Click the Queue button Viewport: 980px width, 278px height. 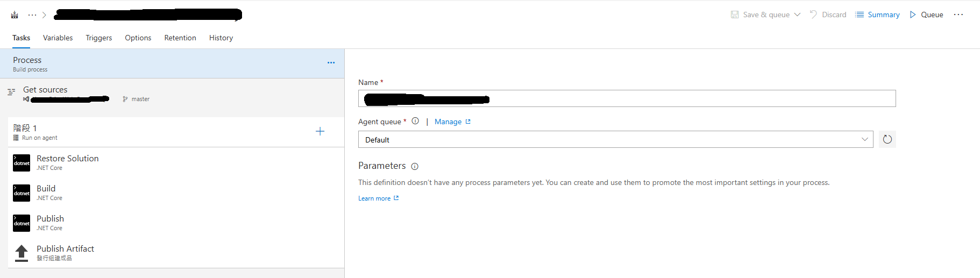(x=926, y=15)
